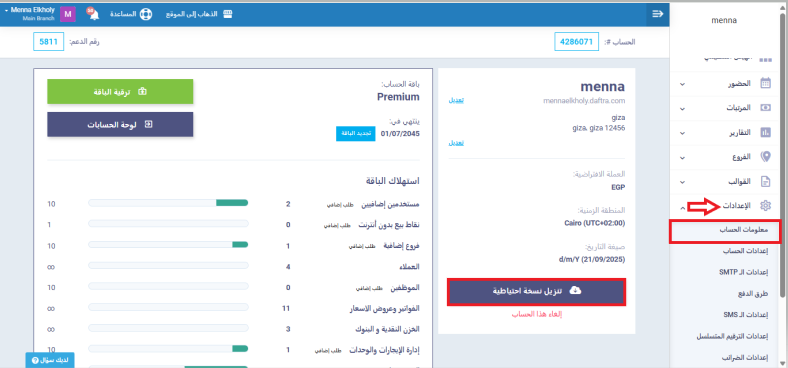The image size is (788, 368).
Task: Click the chart icon next to التقارير
Action: tap(765, 133)
